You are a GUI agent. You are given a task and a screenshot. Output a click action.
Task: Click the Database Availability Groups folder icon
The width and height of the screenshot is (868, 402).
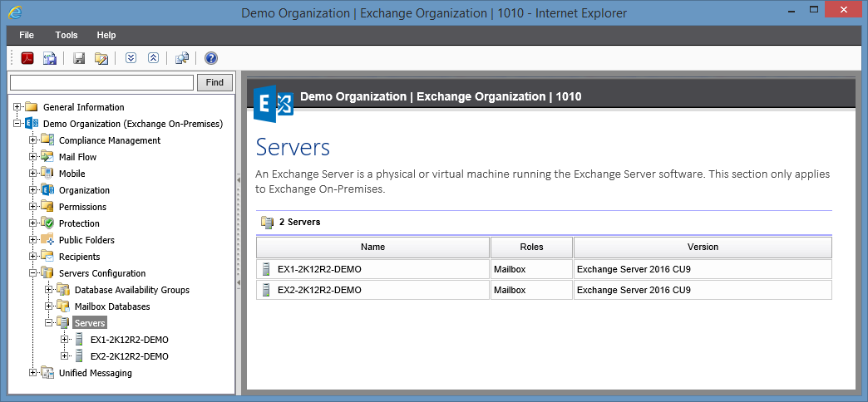tap(63, 289)
